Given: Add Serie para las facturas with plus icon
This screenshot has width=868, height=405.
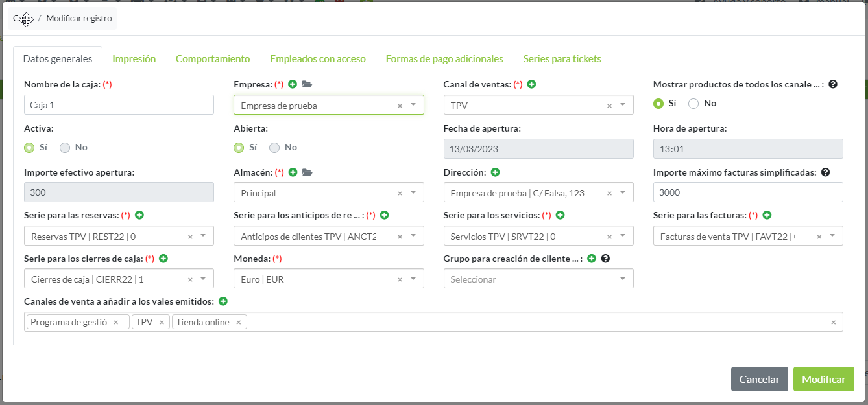Looking at the screenshot, I should [767, 215].
